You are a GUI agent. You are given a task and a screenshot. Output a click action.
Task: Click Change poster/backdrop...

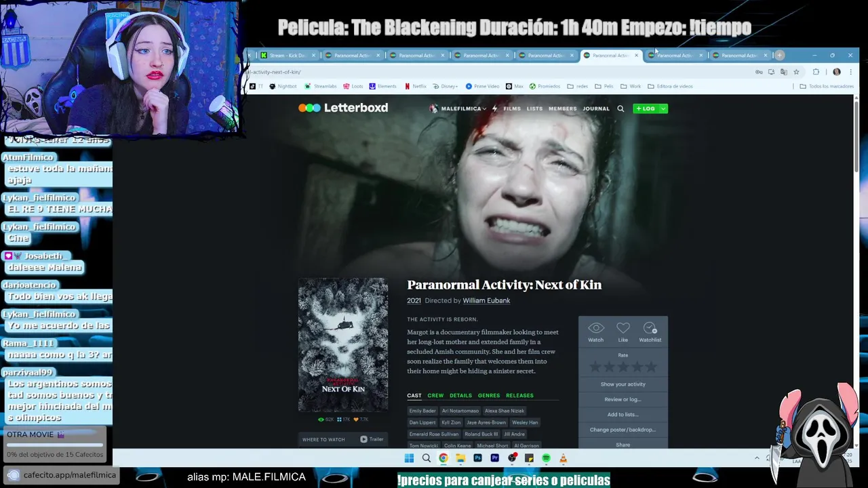click(623, 429)
